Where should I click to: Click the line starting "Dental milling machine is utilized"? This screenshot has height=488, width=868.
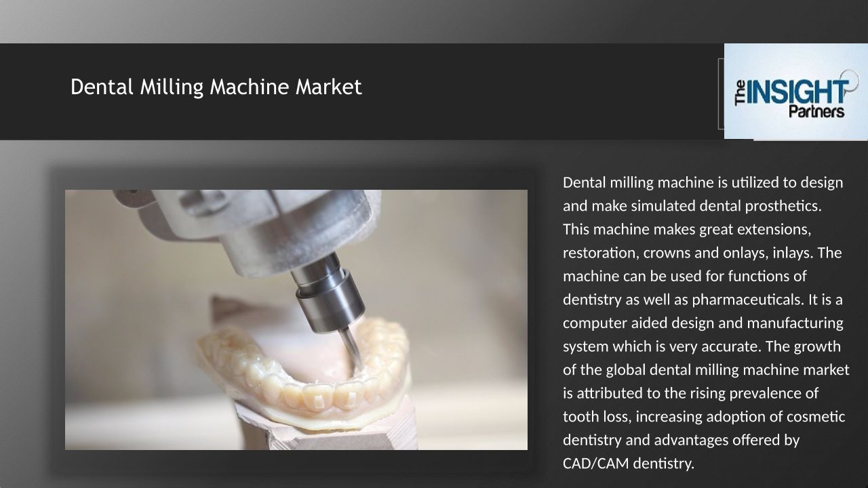703,182
